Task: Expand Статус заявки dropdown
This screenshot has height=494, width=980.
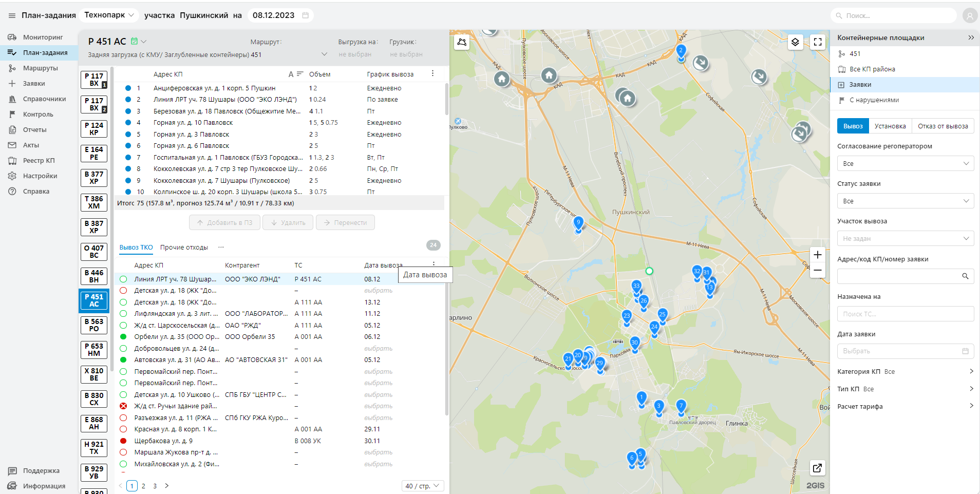Action: 905,201
